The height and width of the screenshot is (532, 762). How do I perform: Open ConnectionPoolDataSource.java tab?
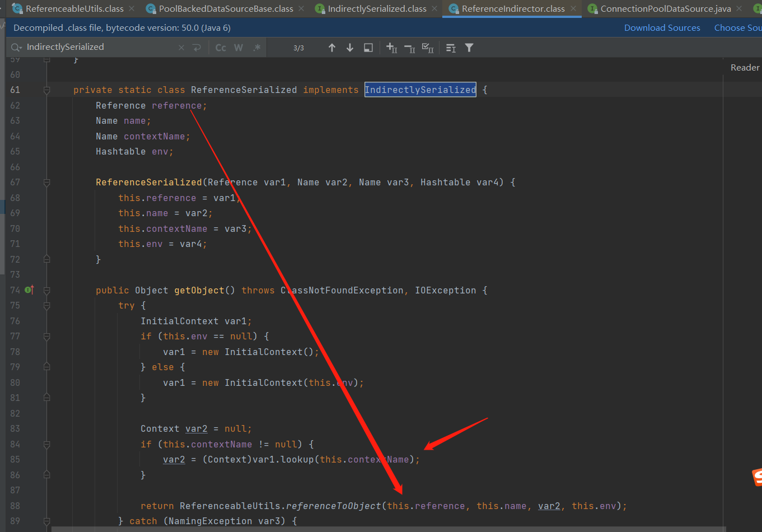(x=666, y=8)
